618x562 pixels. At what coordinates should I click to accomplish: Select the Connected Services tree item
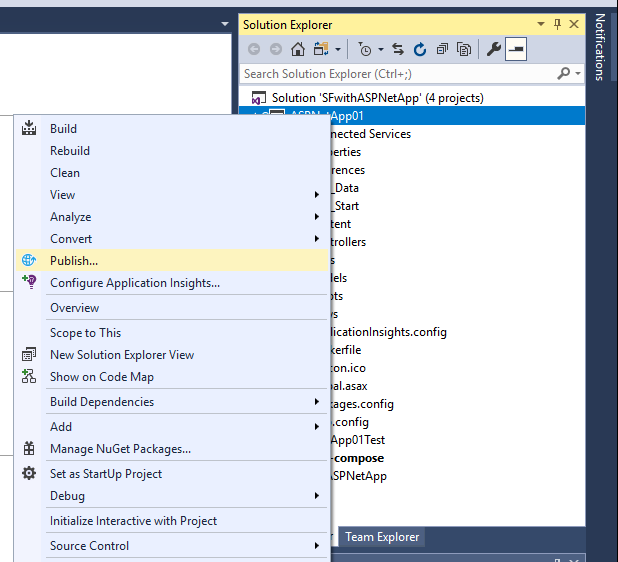point(370,134)
